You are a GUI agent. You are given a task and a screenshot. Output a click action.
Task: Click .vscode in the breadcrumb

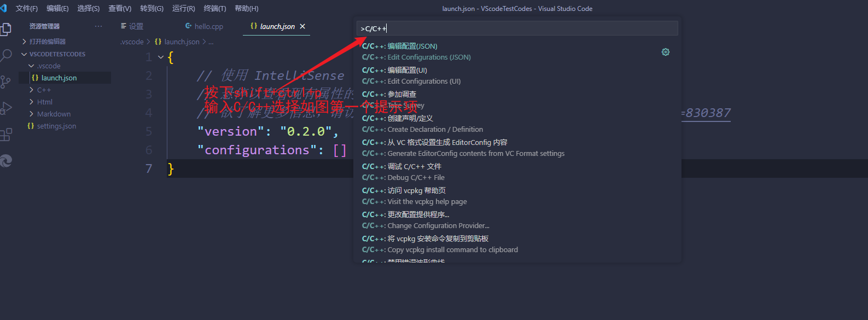[132, 42]
